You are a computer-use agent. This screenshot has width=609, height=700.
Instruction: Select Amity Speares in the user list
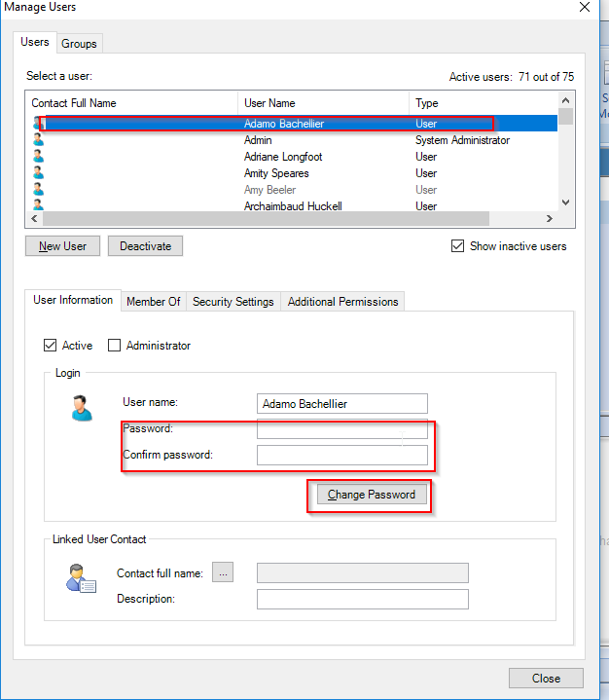coord(276,173)
